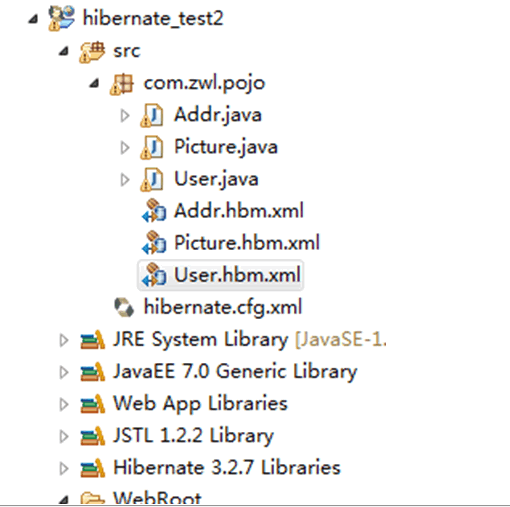Expand the Web App Libraries node
Screen dimensions: 510x507
[x=64, y=404]
